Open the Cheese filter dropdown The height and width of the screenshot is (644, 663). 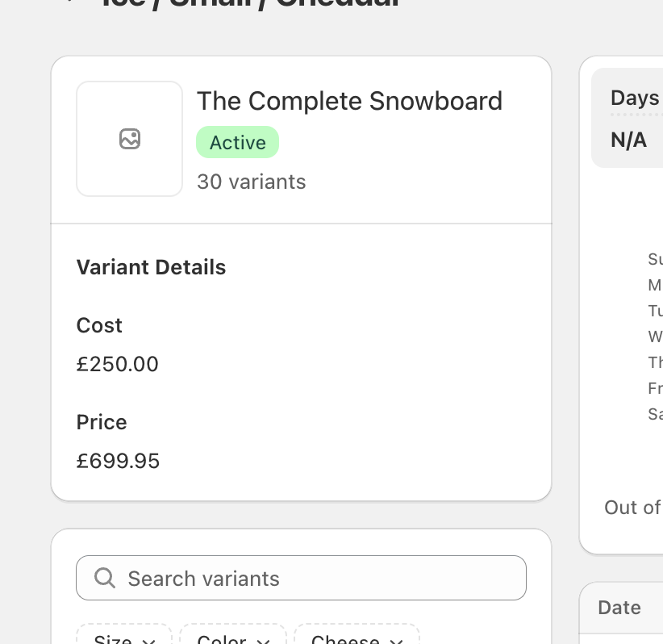(357, 638)
